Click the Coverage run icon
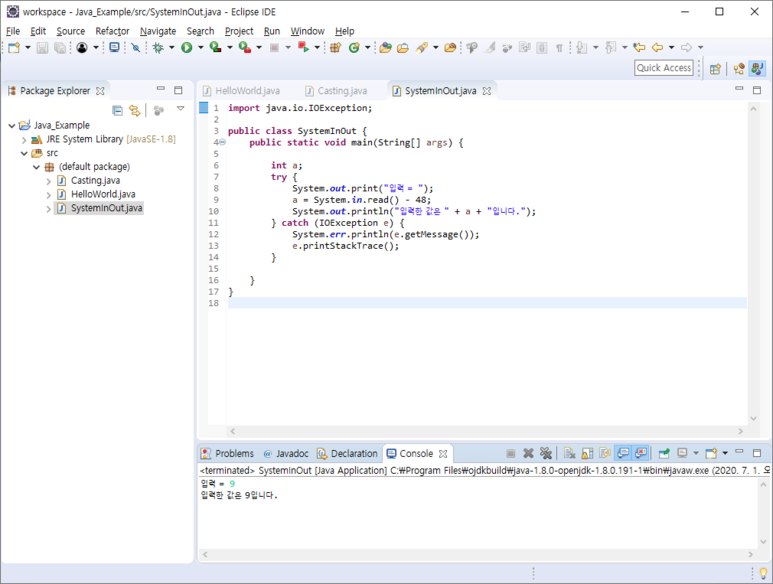 coord(215,48)
